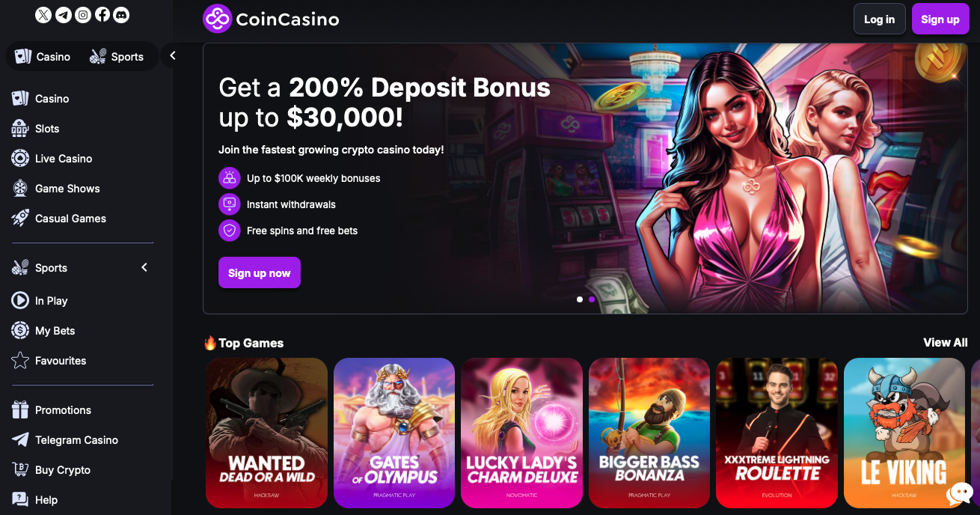The width and height of the screenshot is (980, 515).
Task: Open the Gates of Olympus game
Action: [x=393, y=433]
